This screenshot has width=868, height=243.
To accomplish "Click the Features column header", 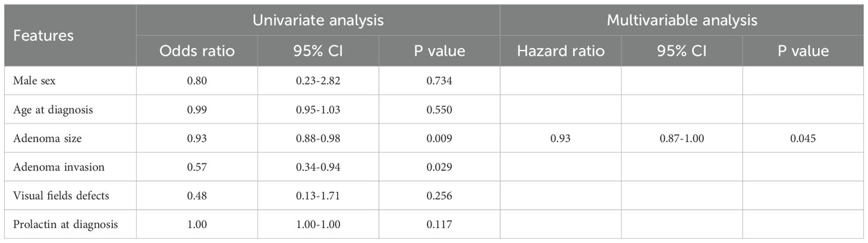I will 45,36.
